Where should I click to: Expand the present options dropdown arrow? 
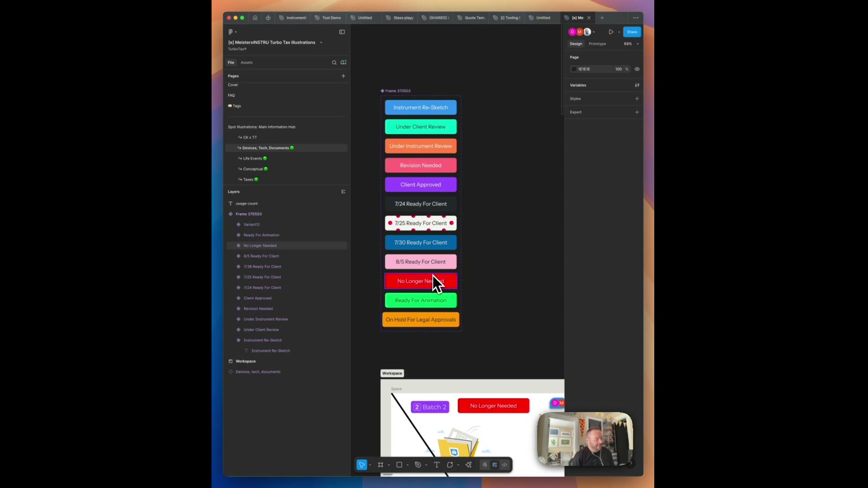[x=619, y=32]
